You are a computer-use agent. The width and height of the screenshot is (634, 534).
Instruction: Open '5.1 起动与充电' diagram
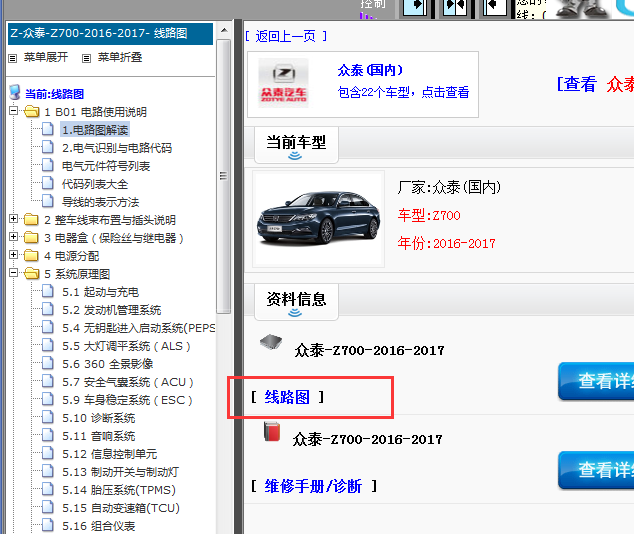pos(100,292)
